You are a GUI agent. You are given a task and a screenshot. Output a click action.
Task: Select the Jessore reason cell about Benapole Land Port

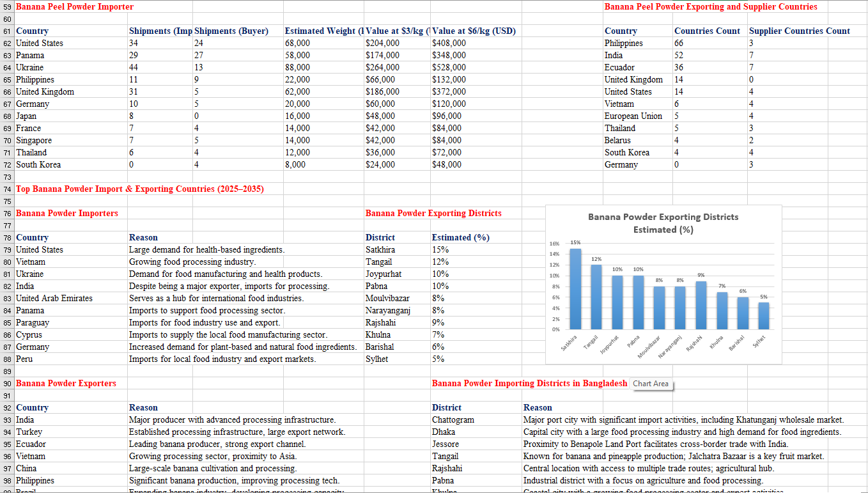656,444
